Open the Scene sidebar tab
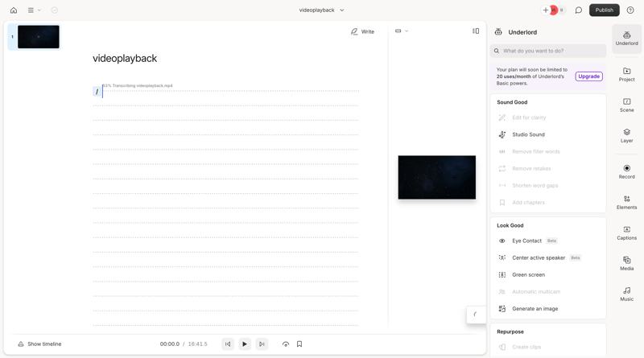 (x=627, y=105)
